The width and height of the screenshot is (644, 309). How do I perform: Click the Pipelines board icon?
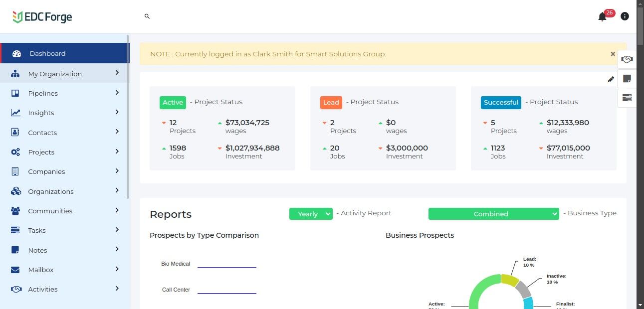pos(15,93)
